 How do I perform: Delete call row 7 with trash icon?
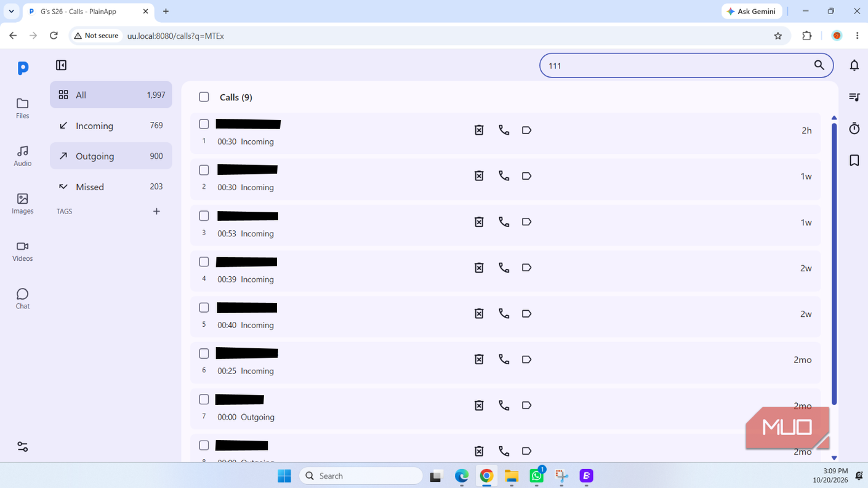point(479,406)
